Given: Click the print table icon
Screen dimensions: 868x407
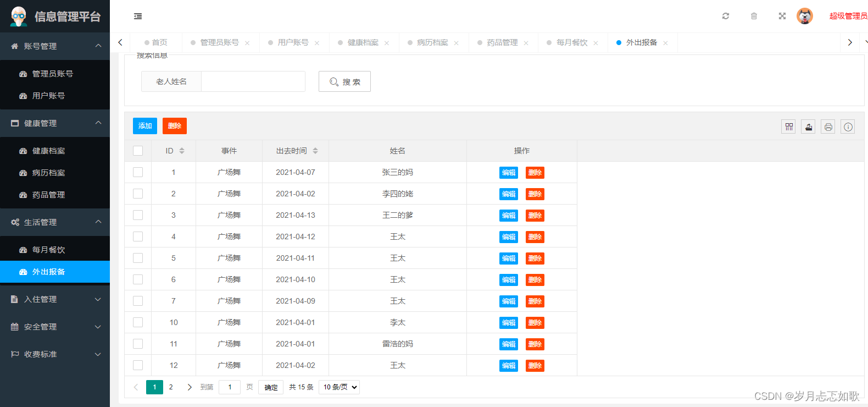Looking at the screenshot, I should 828,127.
